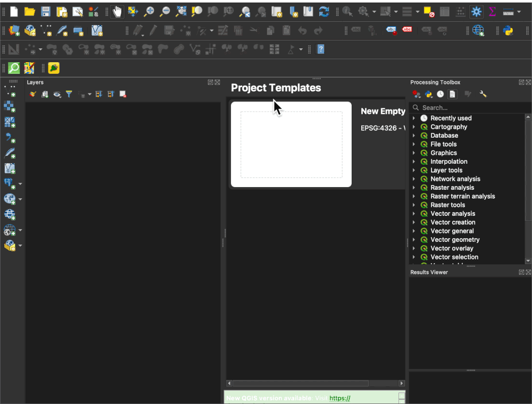This screenshot has width=532, height=404.
Task: Create a New GeoPackage layer from toolbar
Action: tap(30, 30)
